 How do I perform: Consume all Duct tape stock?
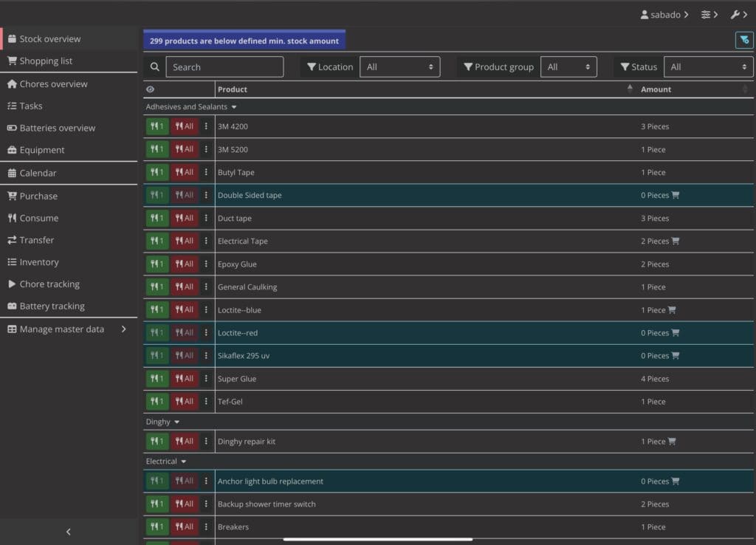click(185, 219)
